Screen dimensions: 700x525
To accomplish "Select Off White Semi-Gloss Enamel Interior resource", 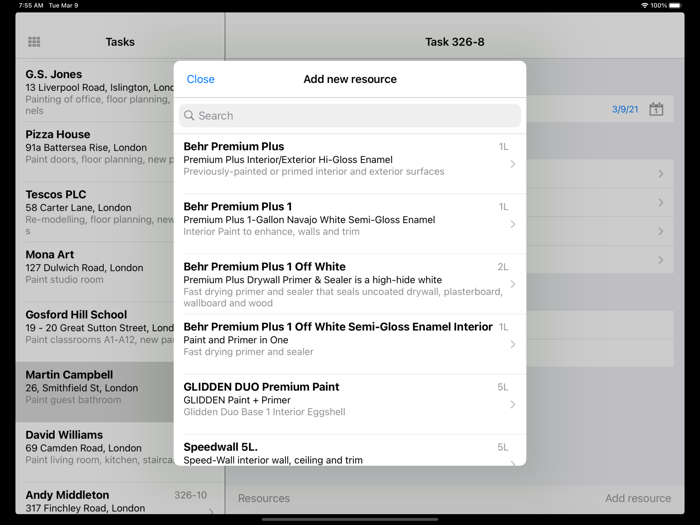I will pos(350,344).
